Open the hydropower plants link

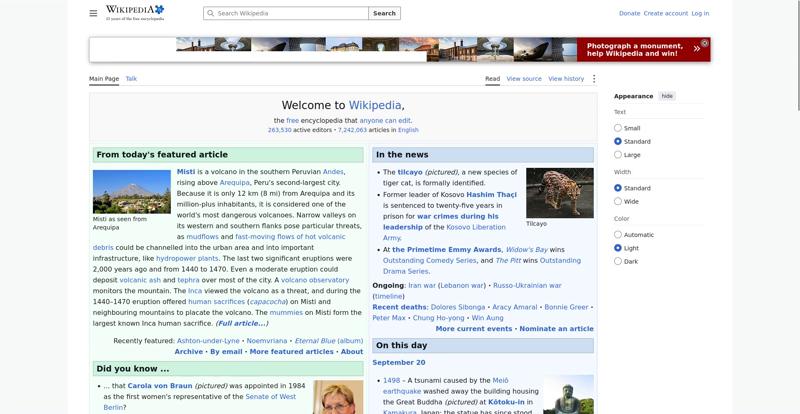click(x=187, y=258)
